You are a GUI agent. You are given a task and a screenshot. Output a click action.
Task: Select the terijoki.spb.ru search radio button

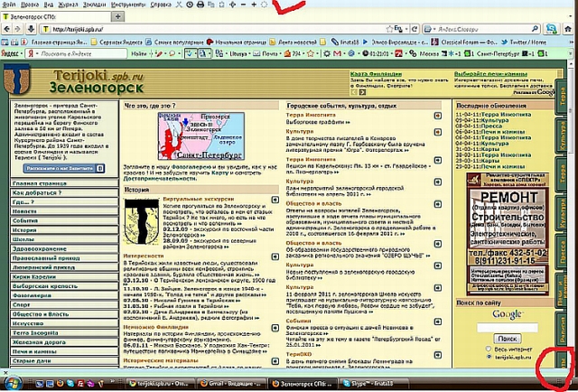pos(490,356)
